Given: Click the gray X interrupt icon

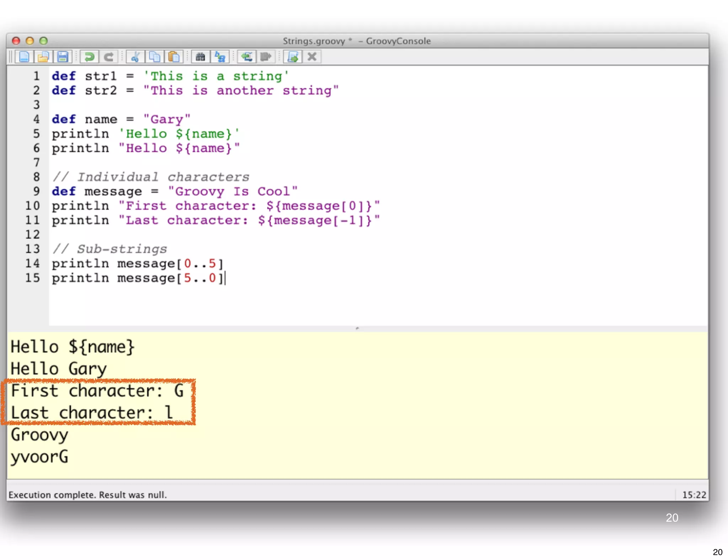Looking at the screenshot, I should [312, 57].
